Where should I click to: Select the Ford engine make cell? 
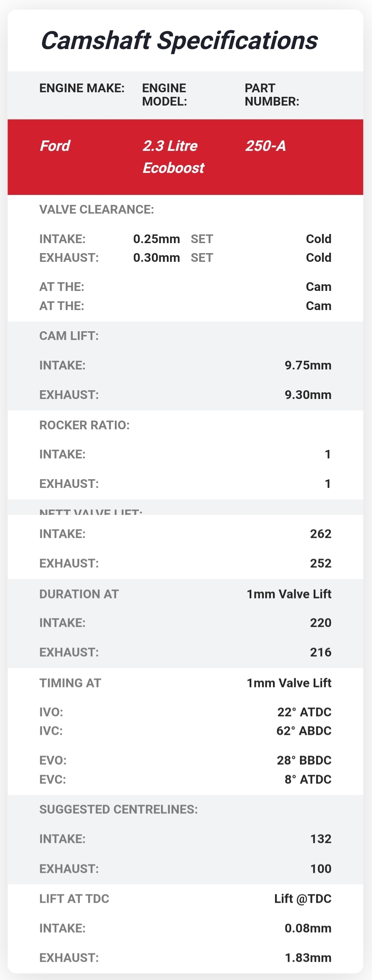pos(55,146)
